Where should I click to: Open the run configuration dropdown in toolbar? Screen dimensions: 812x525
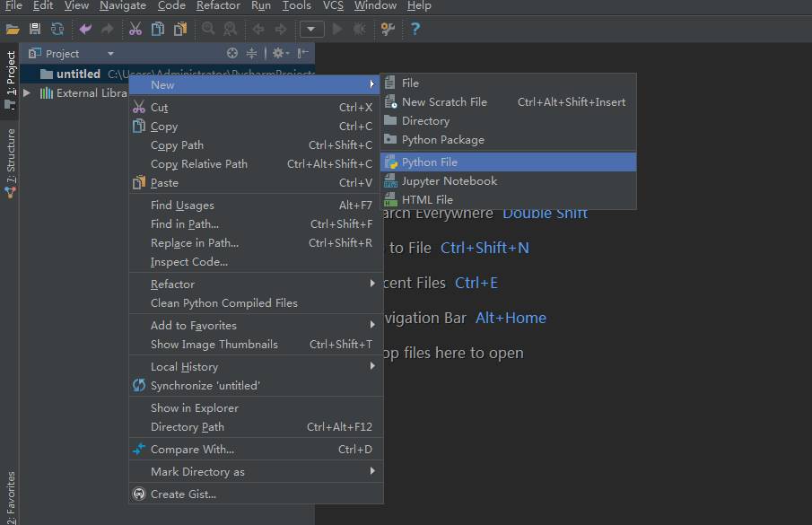click(x=311, y=29)
